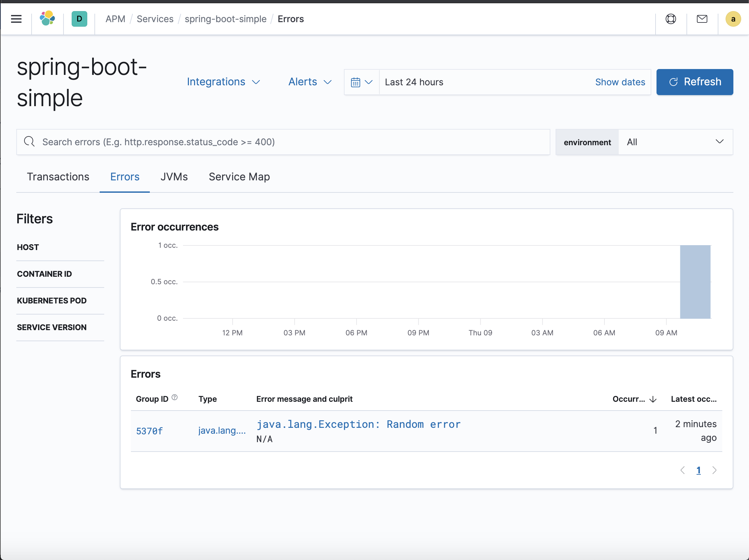The image size is (749, 560).
Task: Click the Elastic logo icon
Action: click(x=48, y=19)
